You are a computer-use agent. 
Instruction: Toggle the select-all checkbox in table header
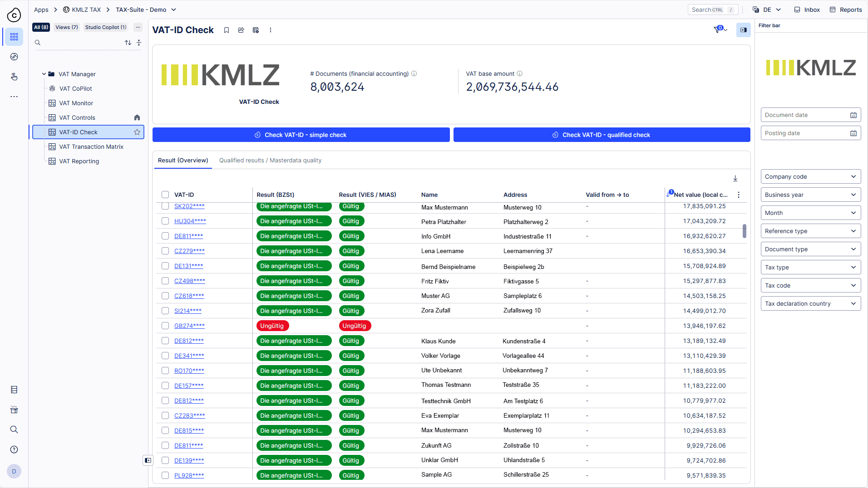(165, 195)
